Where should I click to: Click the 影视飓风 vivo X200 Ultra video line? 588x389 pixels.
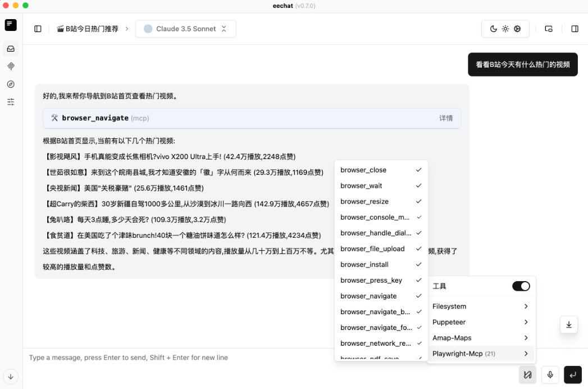pos(170,157)
